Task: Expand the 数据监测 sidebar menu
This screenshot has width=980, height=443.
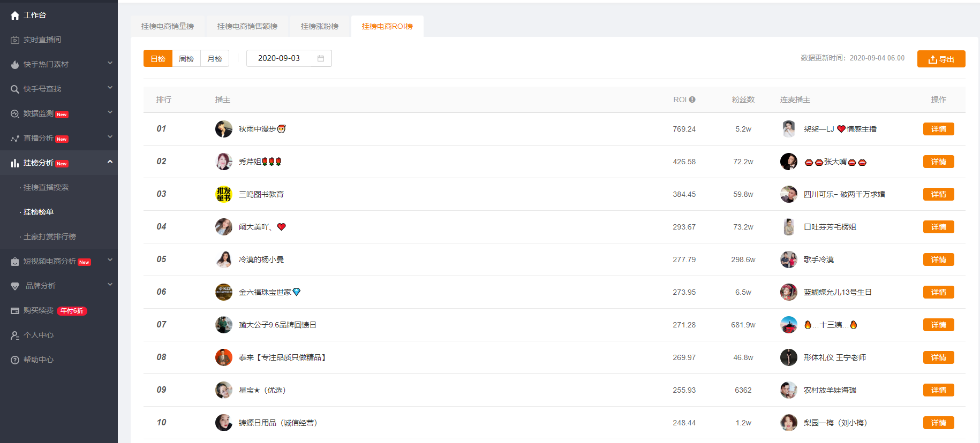Action: [x=110, y=112]
